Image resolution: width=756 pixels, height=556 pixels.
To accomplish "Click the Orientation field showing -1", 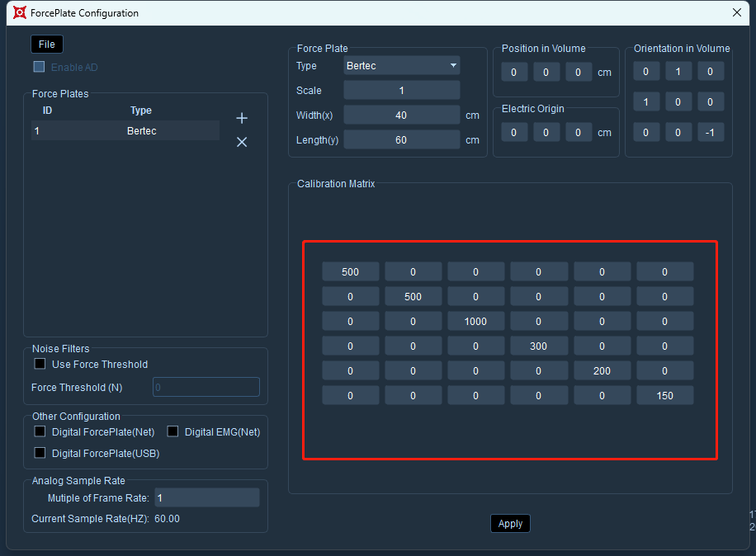I will tap(711, 133).
